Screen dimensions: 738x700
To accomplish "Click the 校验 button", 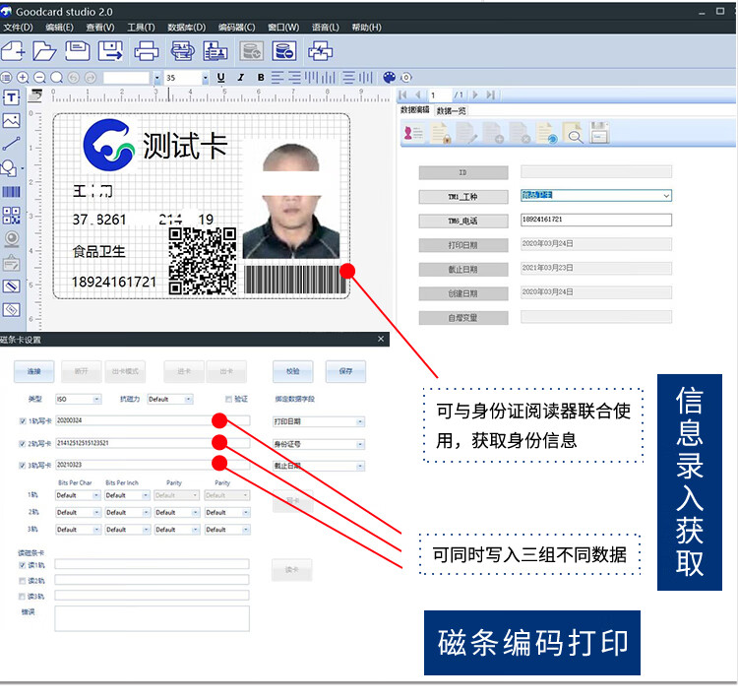I will point(293,371).
